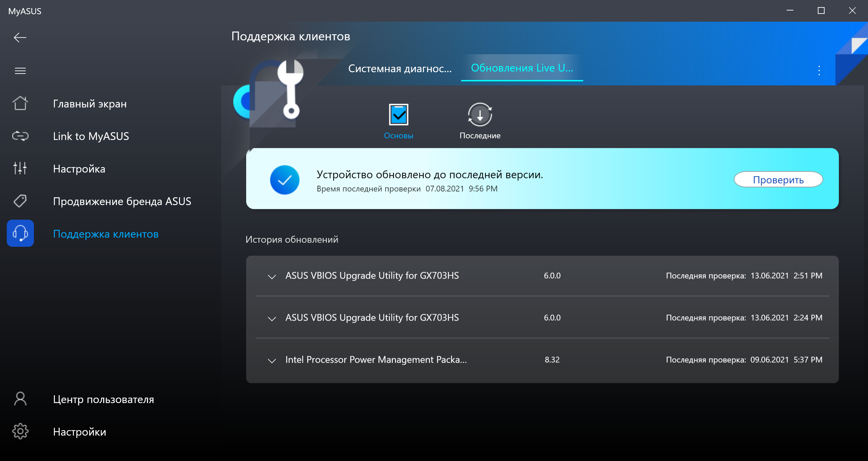The height and width of the screenshot is (461, 868).
Task: Click the Продвижение бренда ASUS tag icon
Action: tap(20, 201)
